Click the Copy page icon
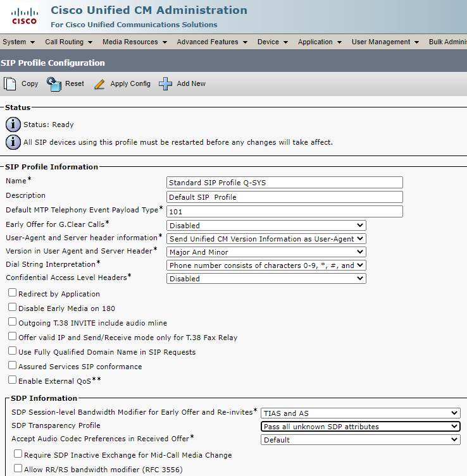The width and height of the screenshot is (467, 476). coord(10,83)
